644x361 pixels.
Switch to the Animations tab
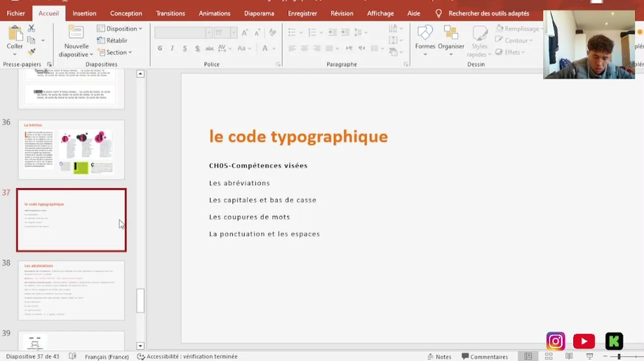[x=215, y=14]
